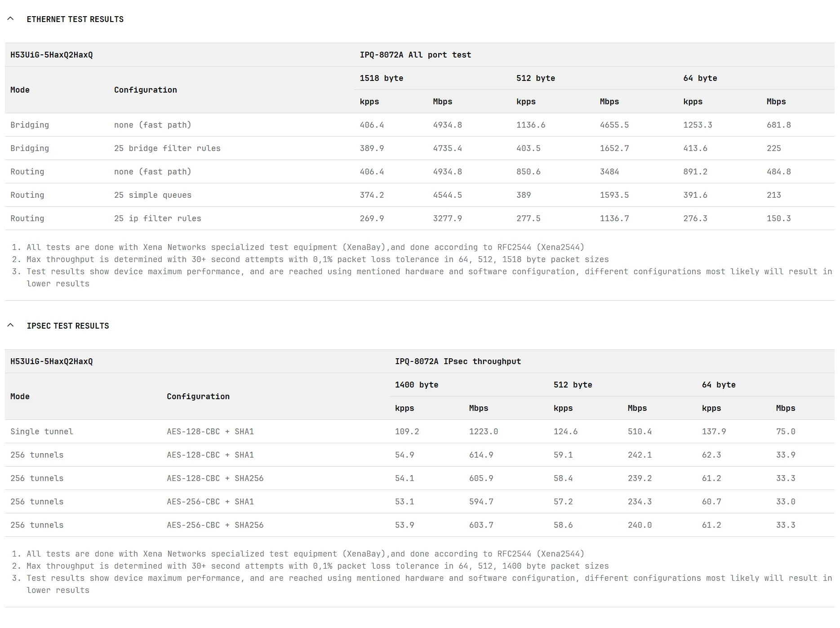
Task: Click 'AES-256-CBC + SHA256' configuration cell
Action: (x=215, y=525)
